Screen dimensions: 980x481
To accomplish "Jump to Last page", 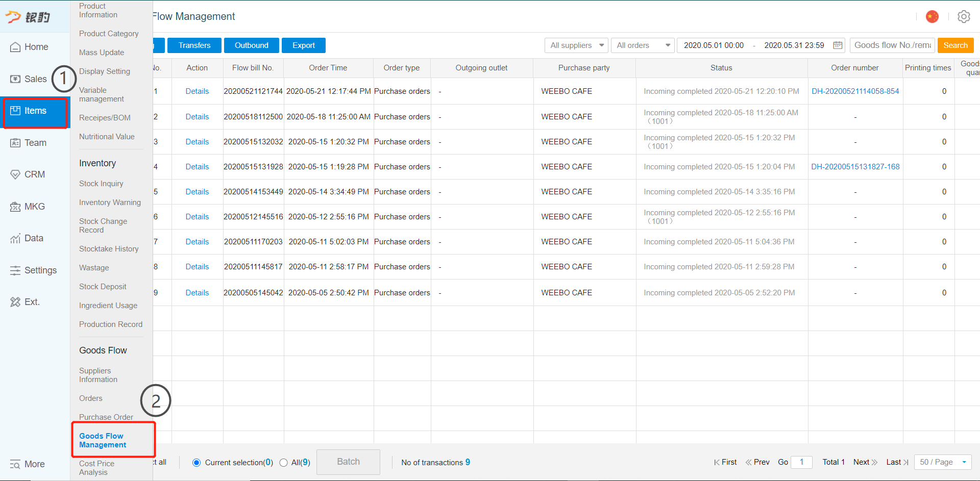I will (x=897, y=462).
